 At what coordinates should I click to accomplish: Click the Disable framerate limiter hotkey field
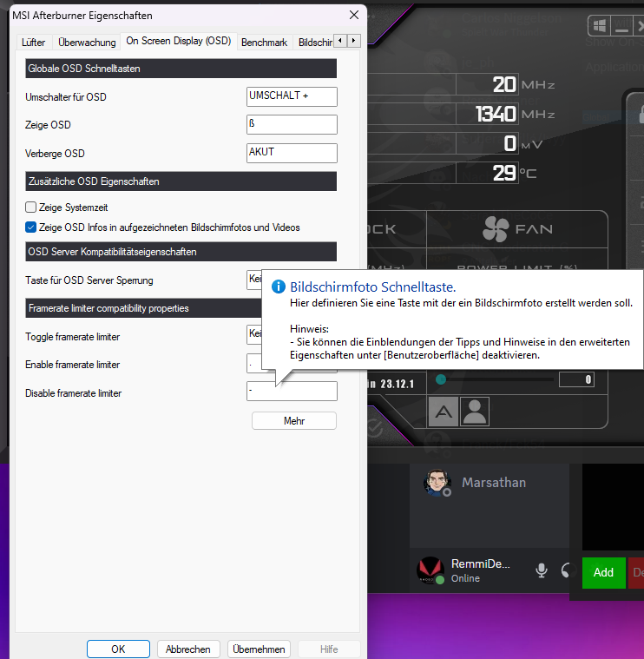pos(292,391)
